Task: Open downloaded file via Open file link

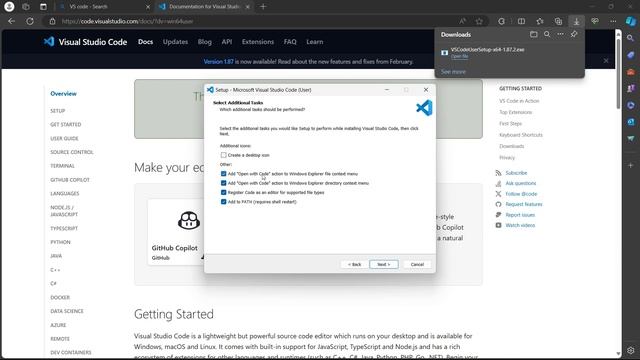Action: [x=459, y=56]
